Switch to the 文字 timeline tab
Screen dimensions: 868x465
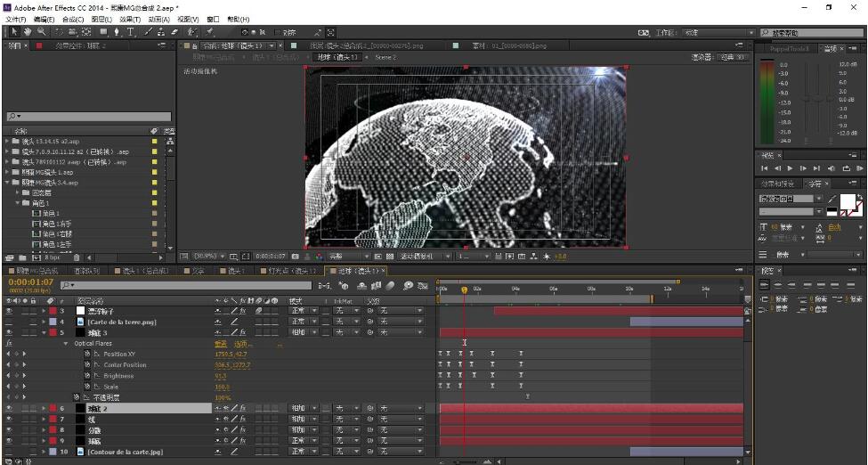pos(198,271)
